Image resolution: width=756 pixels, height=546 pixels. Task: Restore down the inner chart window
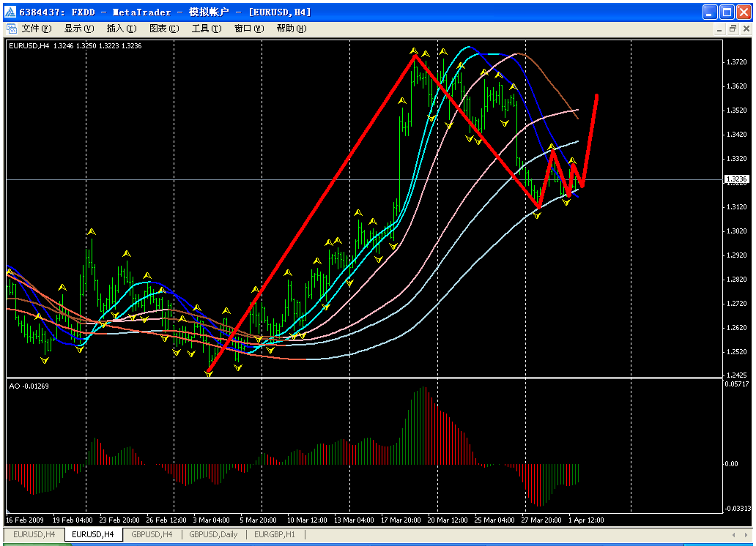(732, 29)
